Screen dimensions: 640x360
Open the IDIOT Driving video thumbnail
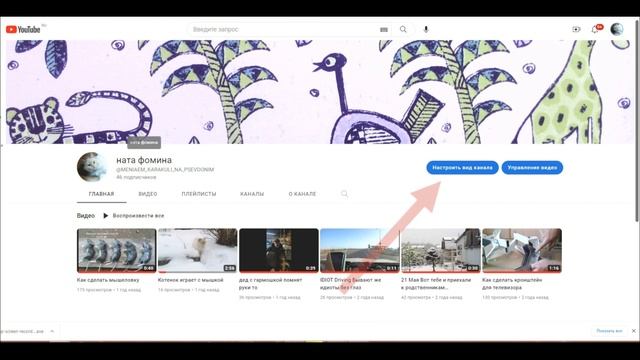(360, 251)
